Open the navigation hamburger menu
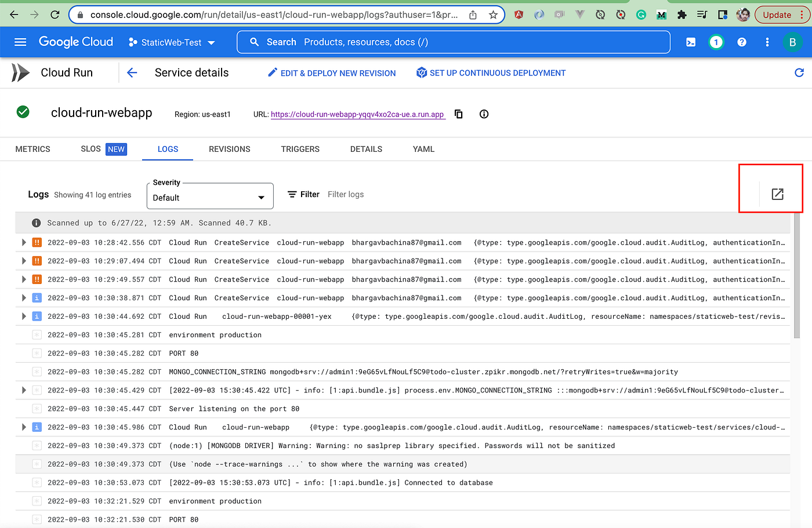This screenshot has height=528, width=812. coord(20,42)
